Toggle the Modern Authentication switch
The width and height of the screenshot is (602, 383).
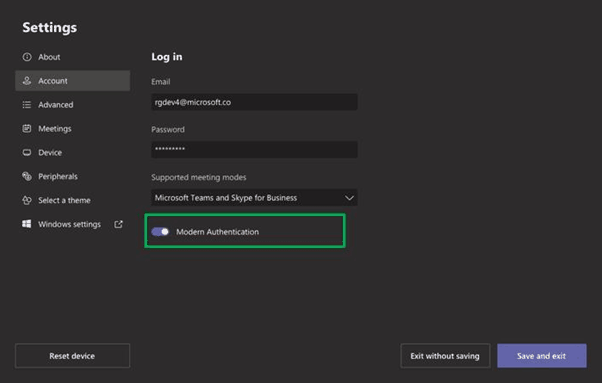[160, 231]
